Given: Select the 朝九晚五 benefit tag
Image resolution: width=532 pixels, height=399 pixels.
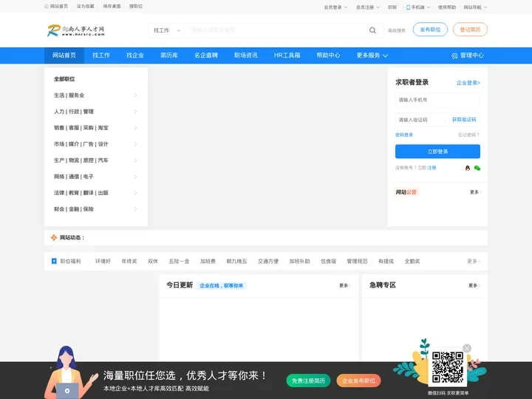Looking at the screenshot, I should click(237, 262).
